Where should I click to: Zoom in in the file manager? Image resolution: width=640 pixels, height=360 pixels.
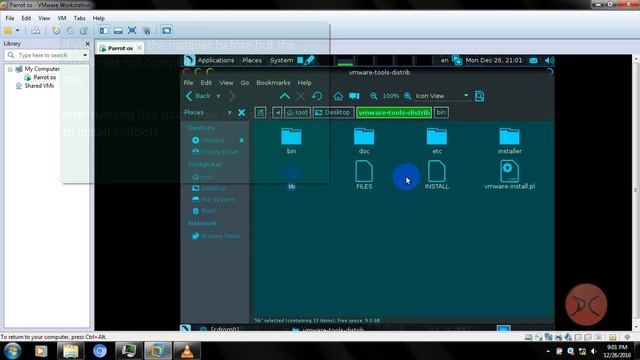[x=407, y=96]
